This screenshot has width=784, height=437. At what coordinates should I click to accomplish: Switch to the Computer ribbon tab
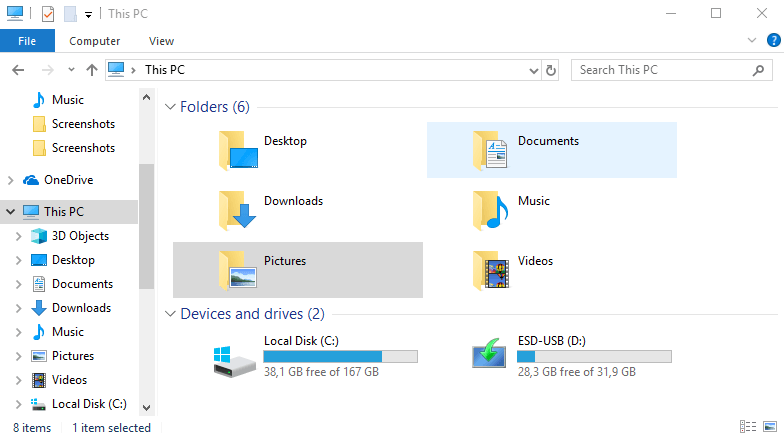(94, 41)
